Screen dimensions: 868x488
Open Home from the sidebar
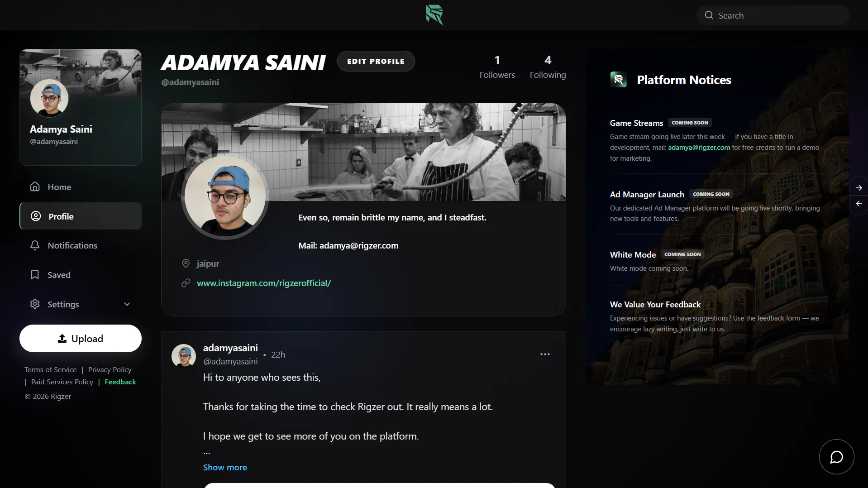click(x=81, y=187)
